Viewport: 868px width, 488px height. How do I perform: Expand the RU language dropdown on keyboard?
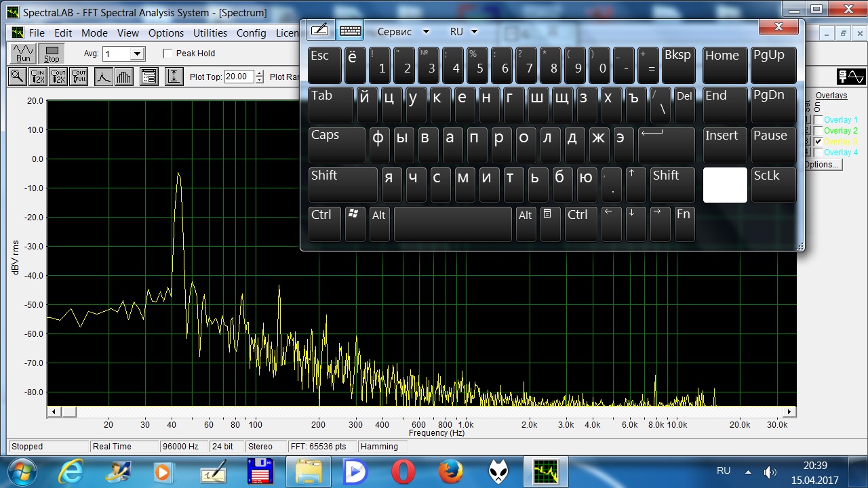point(474,31)
